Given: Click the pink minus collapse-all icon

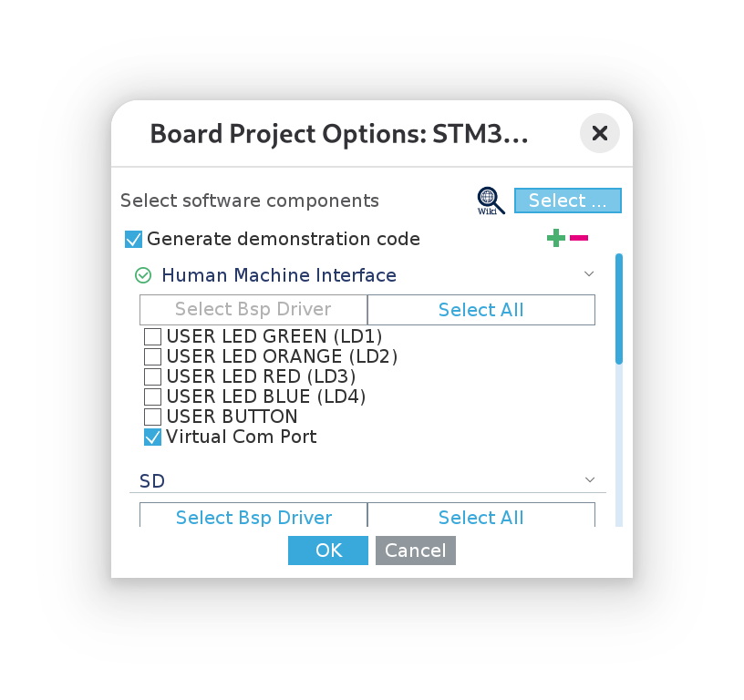Looking at the screenshot, I should [x=579, y=238].
